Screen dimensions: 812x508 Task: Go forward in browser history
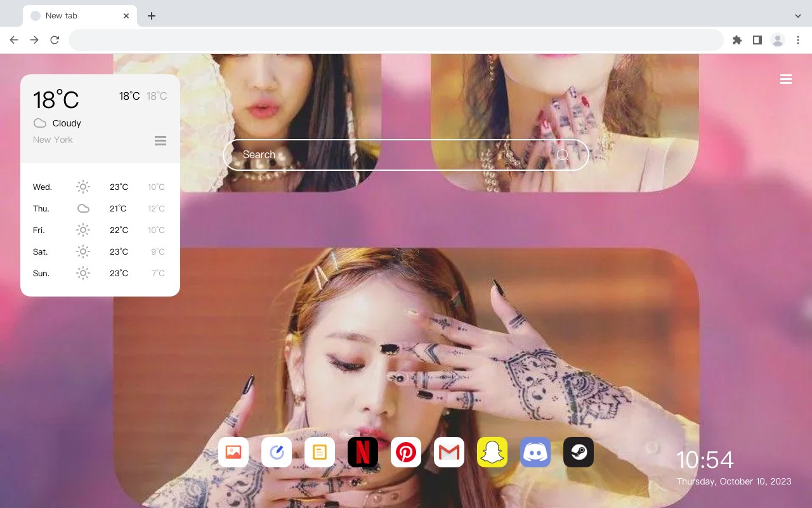[x=34, y=40]
